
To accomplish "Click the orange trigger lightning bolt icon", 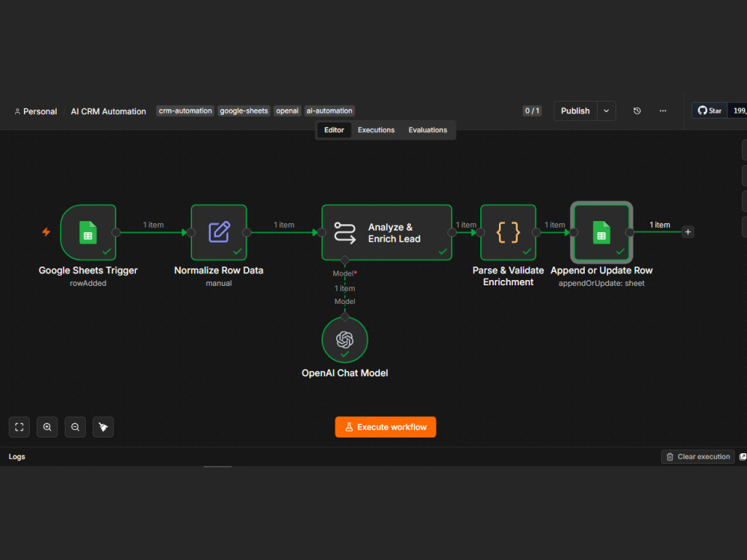I will 46,232.
